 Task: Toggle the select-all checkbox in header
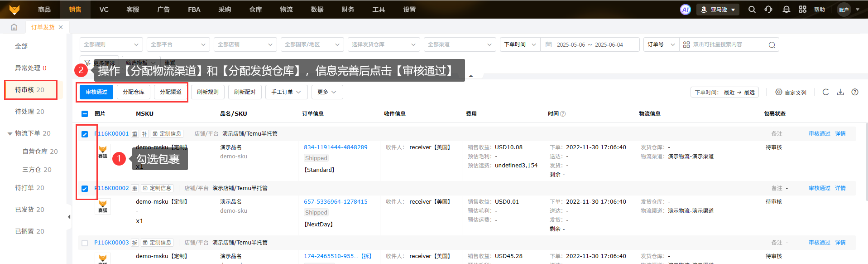pyautogui.click(x=85, y=114)
